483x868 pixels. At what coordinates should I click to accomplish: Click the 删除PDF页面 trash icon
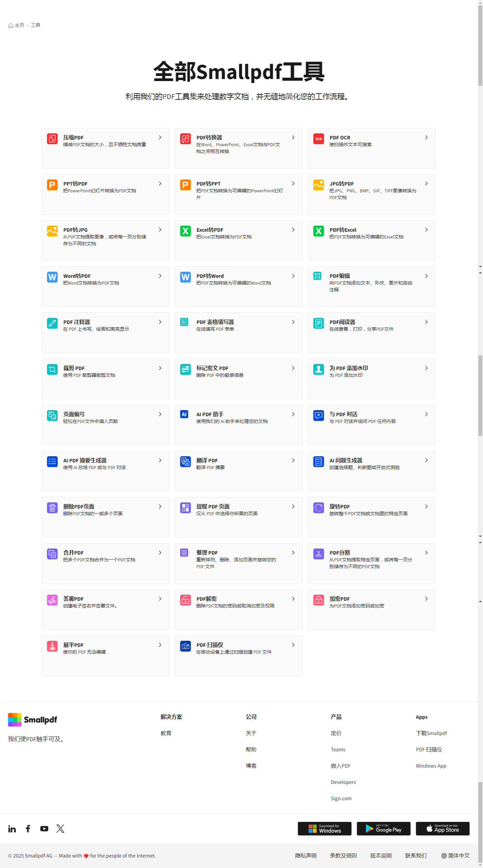pyautogui.click(x=52, y=508)
